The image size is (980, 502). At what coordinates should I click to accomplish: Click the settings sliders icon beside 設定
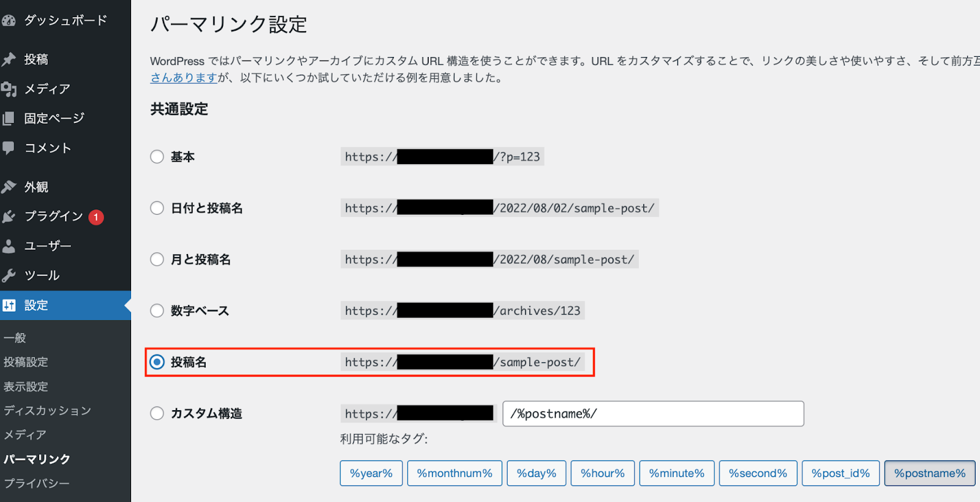pyautogui.click(x=9, y=305)
